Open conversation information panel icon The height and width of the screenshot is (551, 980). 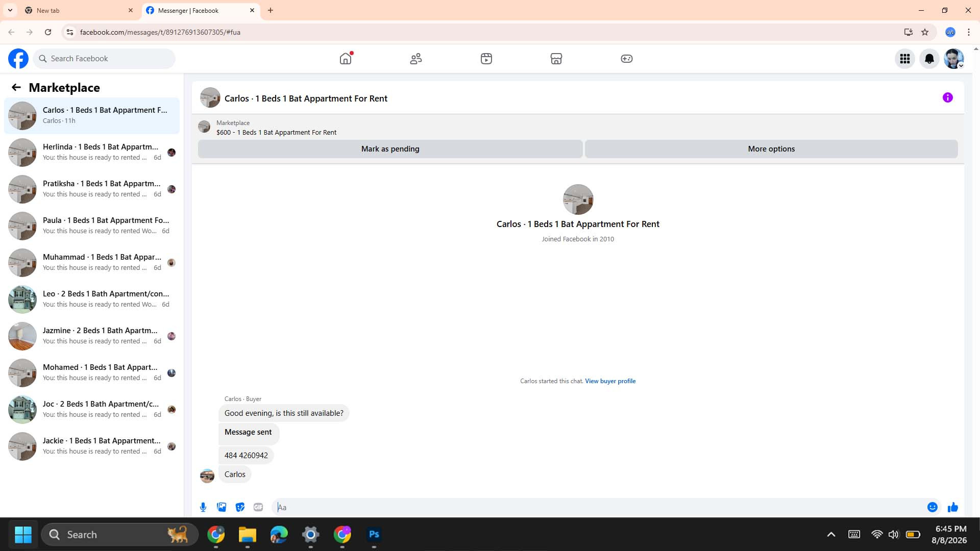(948, 97)
